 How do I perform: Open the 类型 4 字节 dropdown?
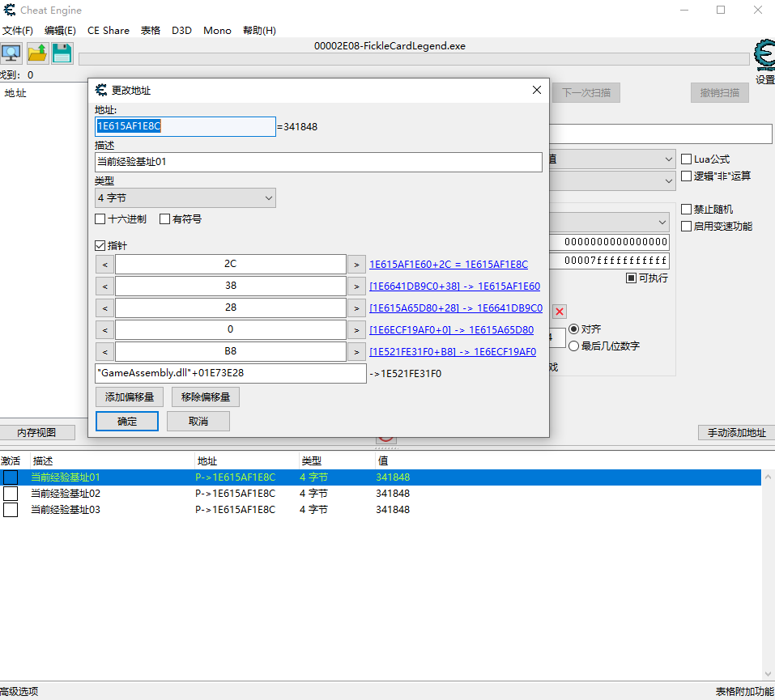click(x=185, y=198)
